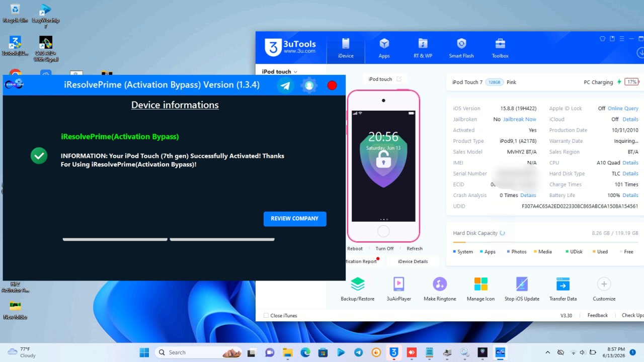Open the Smart Flash tab
644x362 pixels.
click(461, 48)
